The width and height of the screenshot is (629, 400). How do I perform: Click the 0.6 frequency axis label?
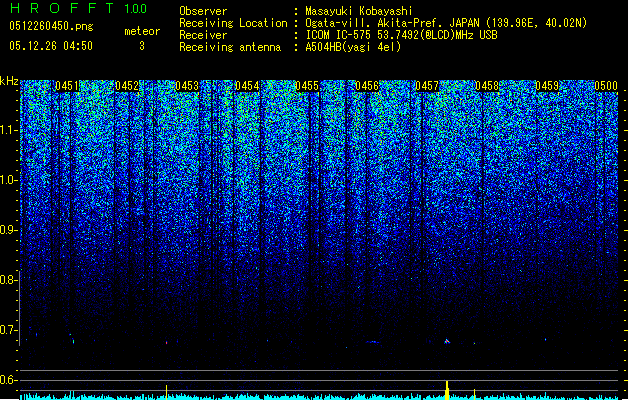click(9, 380)
